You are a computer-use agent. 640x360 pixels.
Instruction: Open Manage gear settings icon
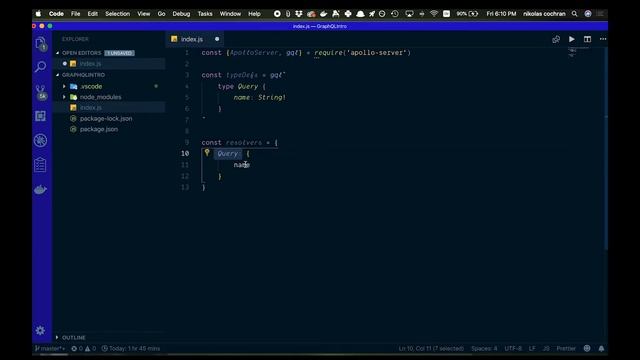pos(40,330)
